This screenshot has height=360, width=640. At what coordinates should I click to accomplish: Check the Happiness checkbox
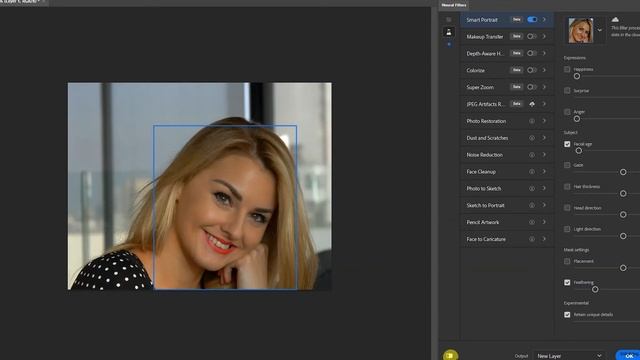(567, 69)
